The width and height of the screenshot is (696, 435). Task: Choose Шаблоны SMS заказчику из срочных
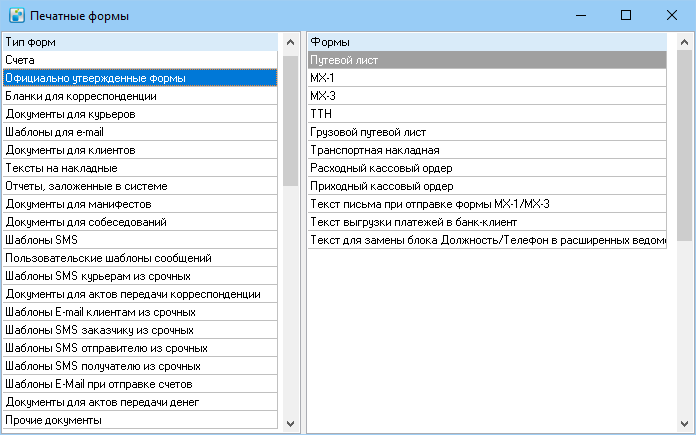140,330
